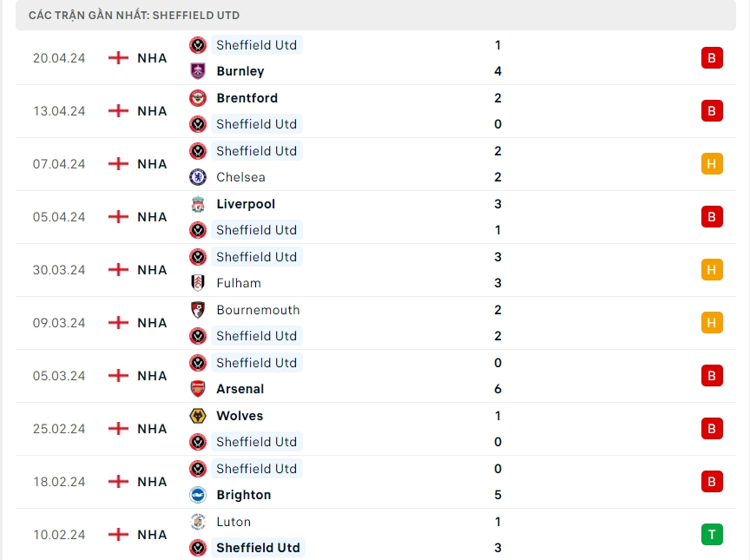Click the NHA league label for 13.04.24
The width and height of the screenshot is (750, 560).
point(152,111)
